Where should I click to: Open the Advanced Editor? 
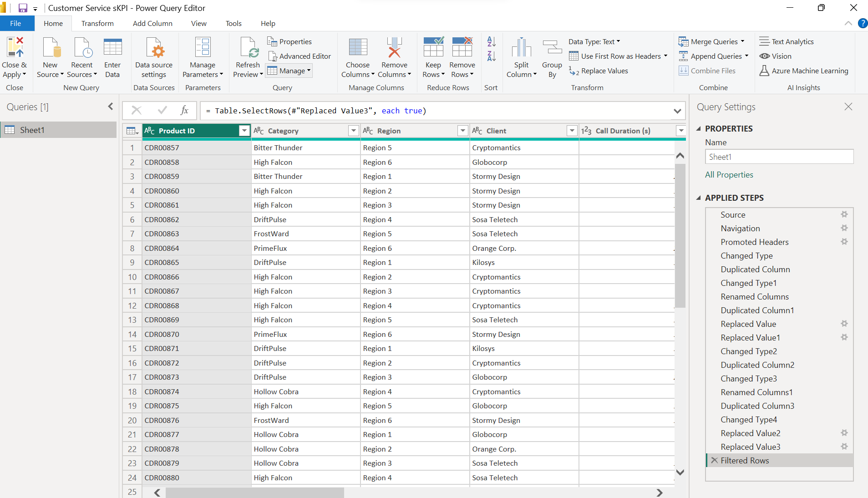[299, 56]
